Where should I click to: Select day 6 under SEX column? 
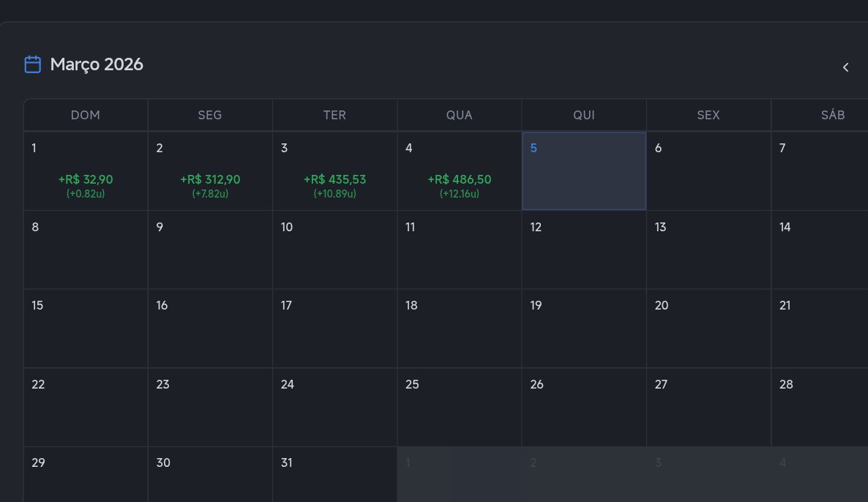[708, 171]
